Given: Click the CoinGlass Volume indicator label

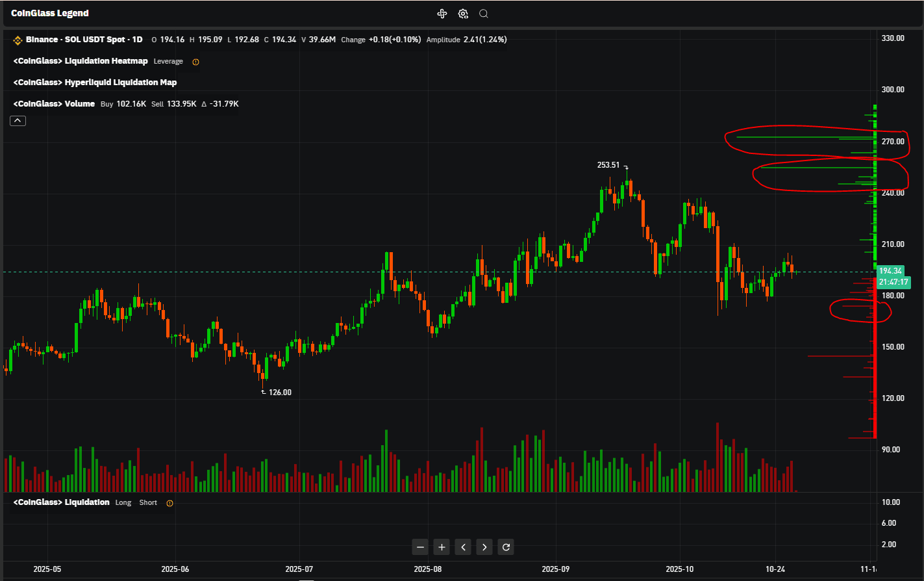Looking at the screenshot, I should click(x=54, y=104).
